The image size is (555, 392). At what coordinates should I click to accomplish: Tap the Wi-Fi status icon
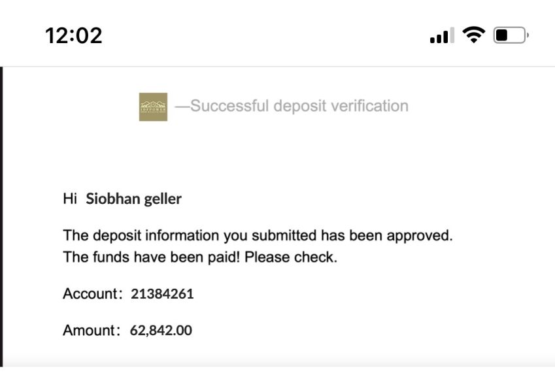473,35
